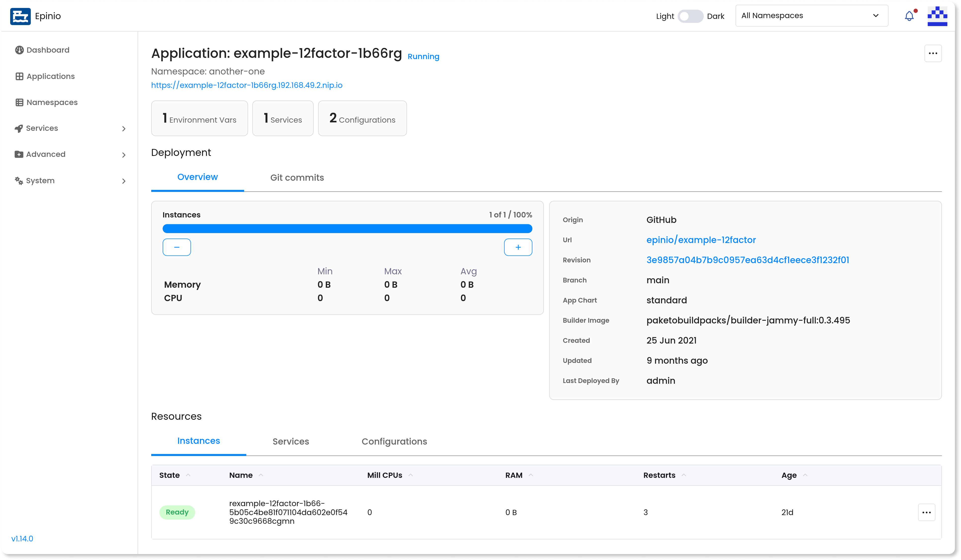The image size is (961, 560).
Task: Sort the table by Name
Action: (246, 475)
